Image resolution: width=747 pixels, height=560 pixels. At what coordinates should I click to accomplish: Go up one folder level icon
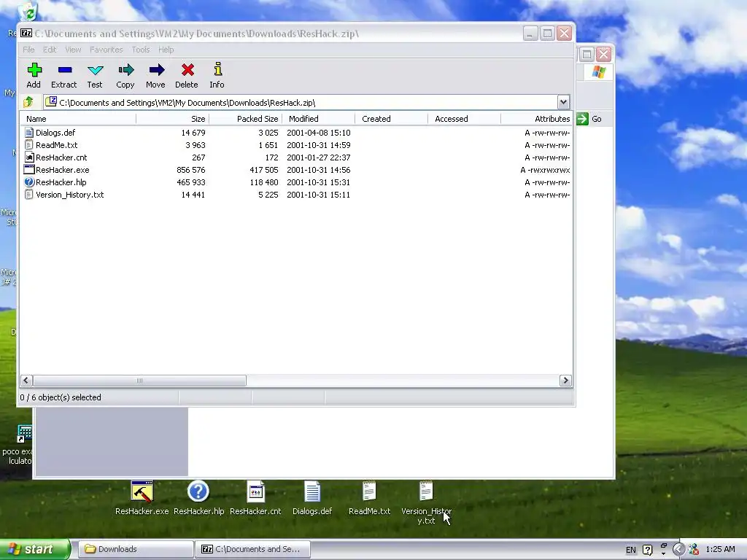(x=28, y=102)
